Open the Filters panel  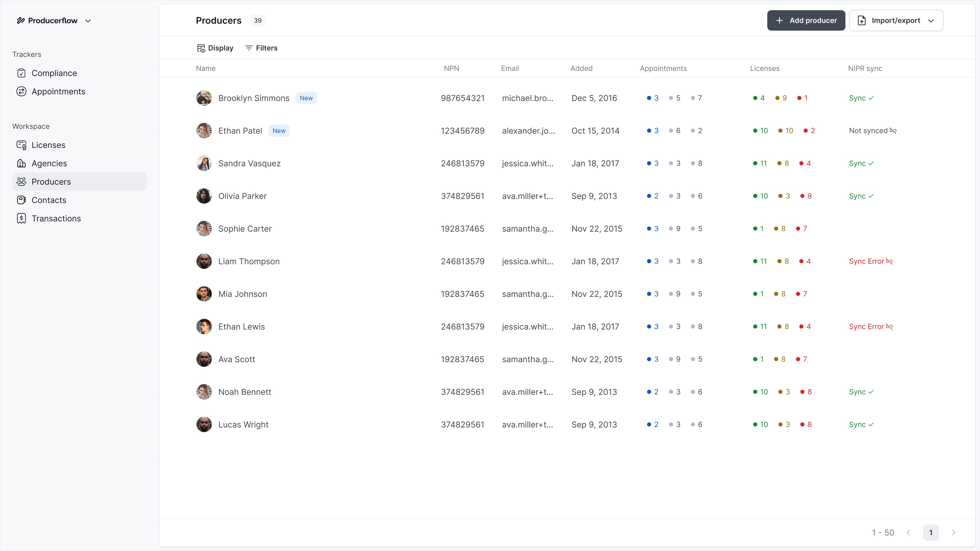[x=261, y=48]
